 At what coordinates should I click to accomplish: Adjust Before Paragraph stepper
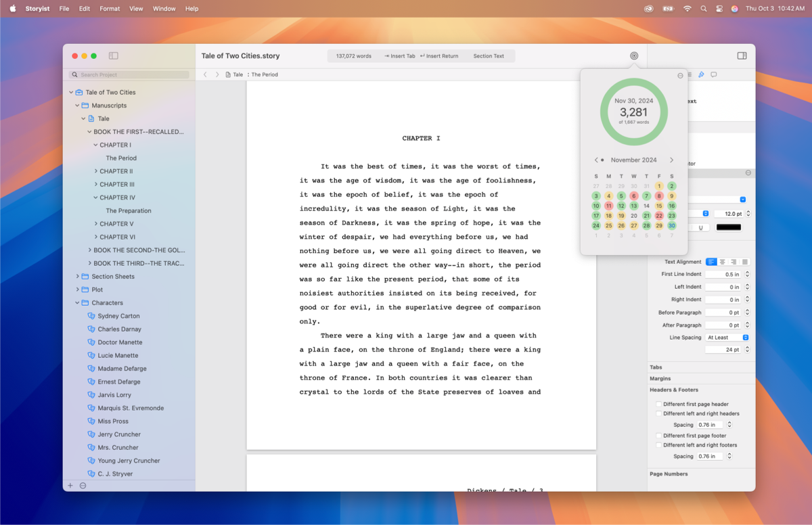coord(748,313)
